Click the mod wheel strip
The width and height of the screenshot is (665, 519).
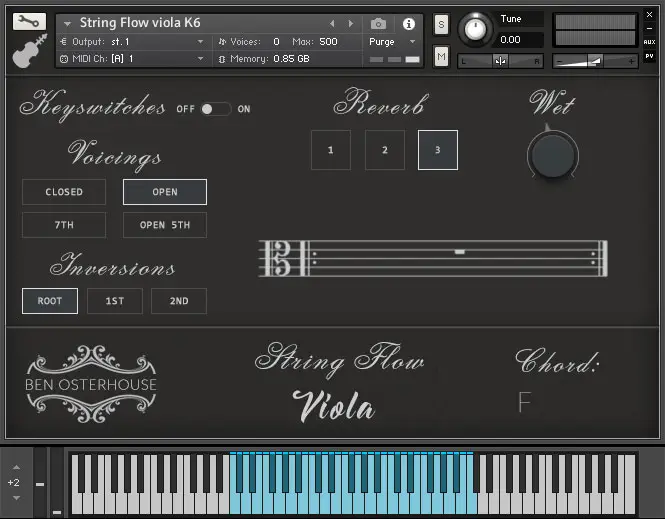coord(56,483)
